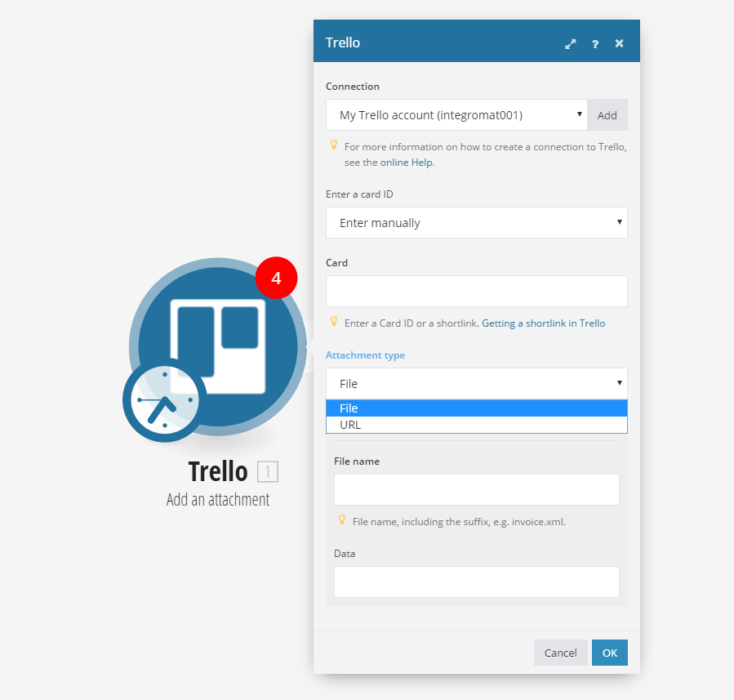Viewport: 734px width, 700px height.
Task: Click the Card input field
Action: coord(477,292)
